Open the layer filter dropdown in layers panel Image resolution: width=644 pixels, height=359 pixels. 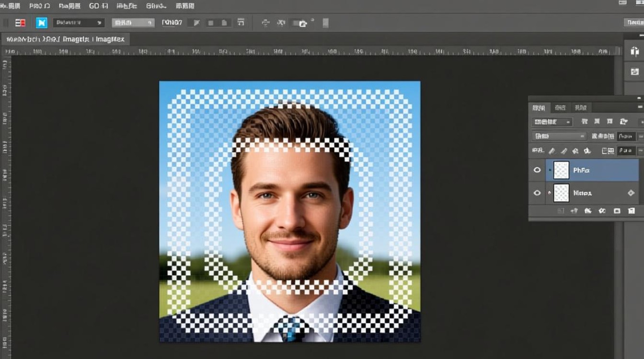pyautogui.click(x=552, y=122)
